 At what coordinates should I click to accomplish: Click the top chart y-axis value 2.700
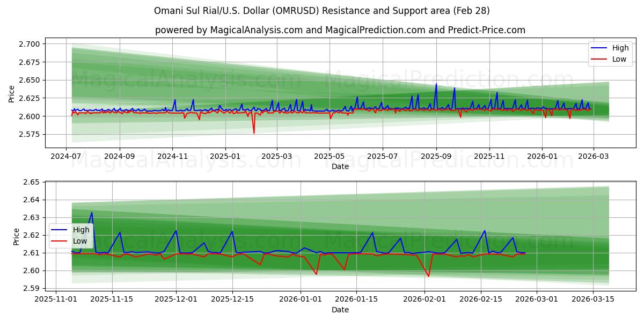30,44
